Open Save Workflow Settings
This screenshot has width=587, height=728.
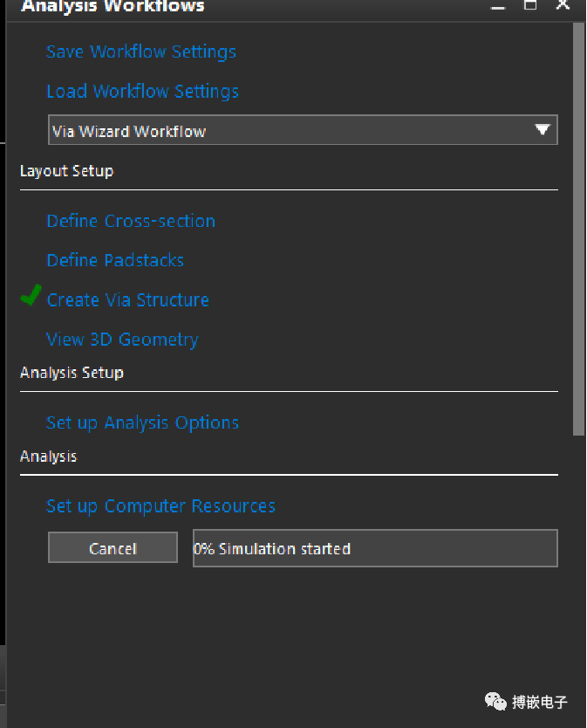pyautogui.click(x=141, y=52)
